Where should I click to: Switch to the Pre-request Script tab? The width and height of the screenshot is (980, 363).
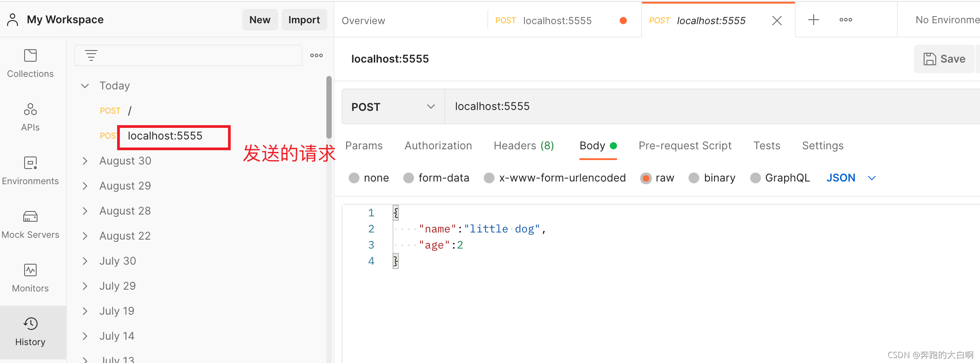(x=685, y=146)
